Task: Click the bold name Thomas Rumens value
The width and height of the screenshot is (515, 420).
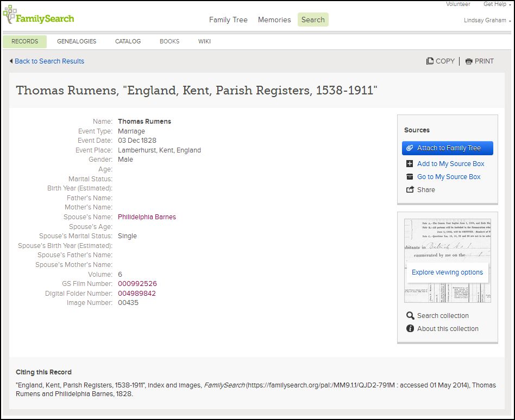Action: pyautogui.click(x=145, y=122)
